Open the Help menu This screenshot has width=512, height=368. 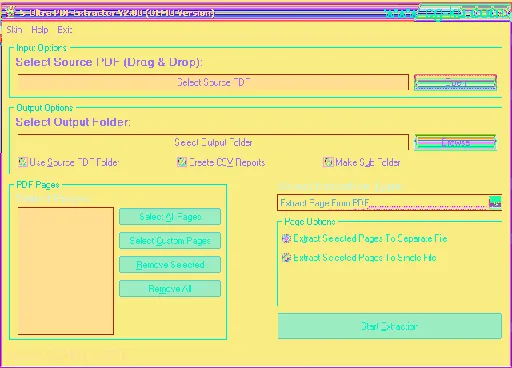(40, 30)
